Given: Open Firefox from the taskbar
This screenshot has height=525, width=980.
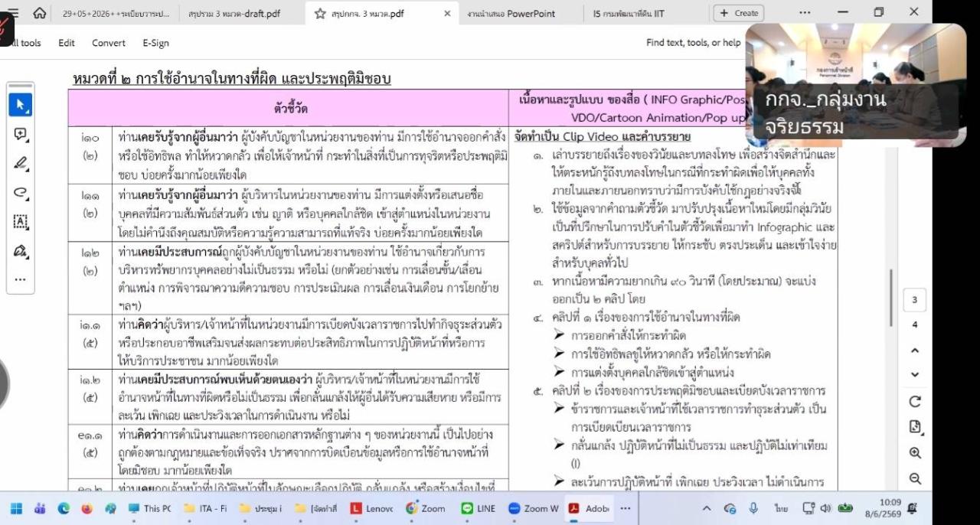Looking at the screenshot, I should pos(87,508).
